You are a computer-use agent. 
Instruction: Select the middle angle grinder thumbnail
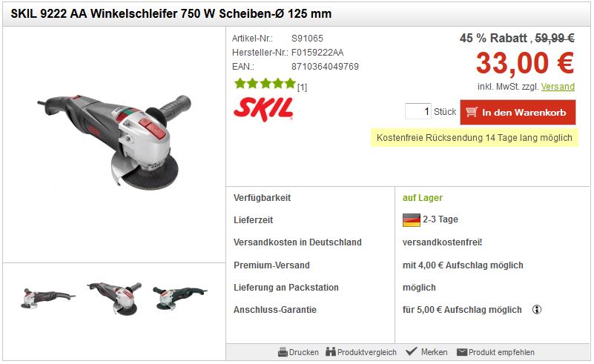114,298
